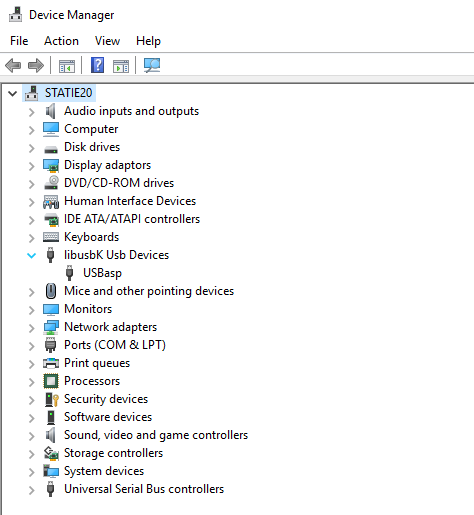Open the View menu

click(107, 41)
